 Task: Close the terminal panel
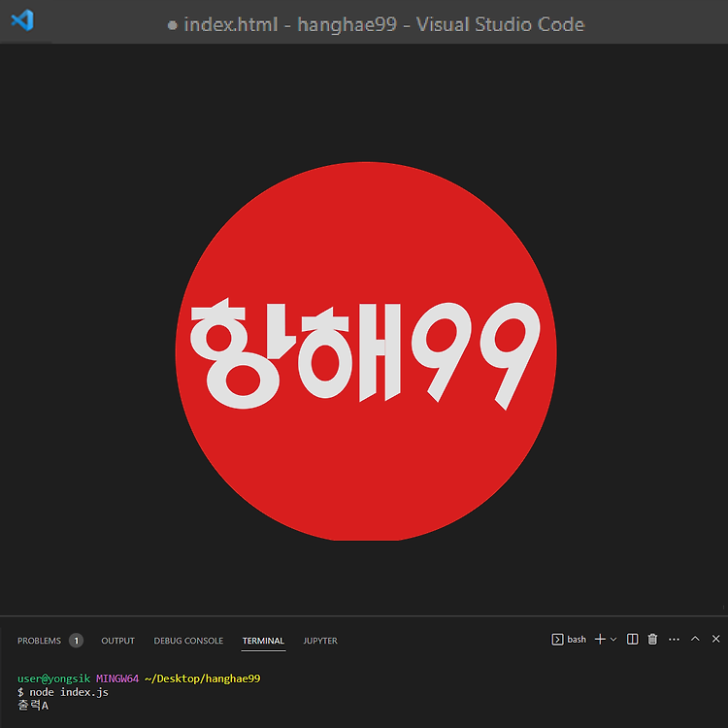click(716, 639)
